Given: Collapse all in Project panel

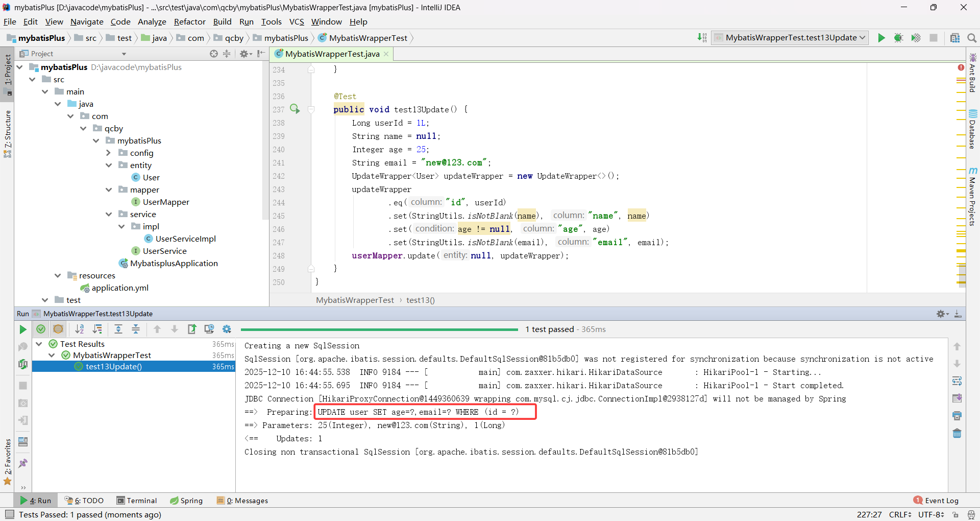Looking at the screenshot, I should (x=227, y=54).
